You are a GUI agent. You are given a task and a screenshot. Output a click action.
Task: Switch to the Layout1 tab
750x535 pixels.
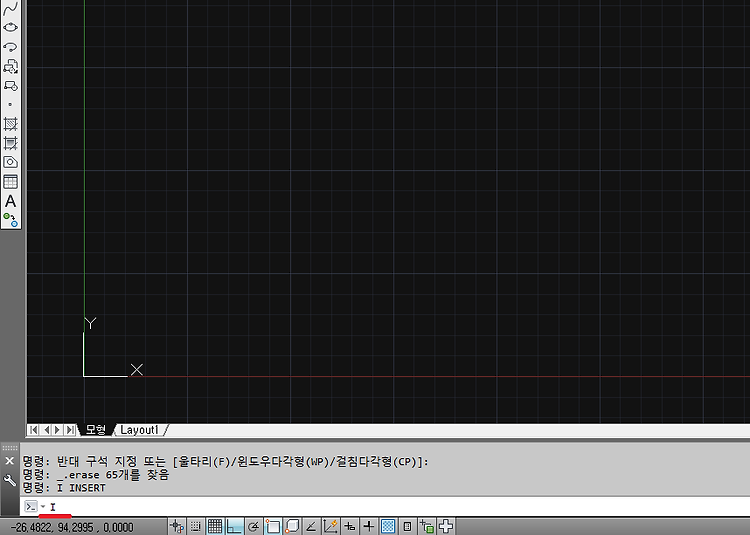[139, 430]
